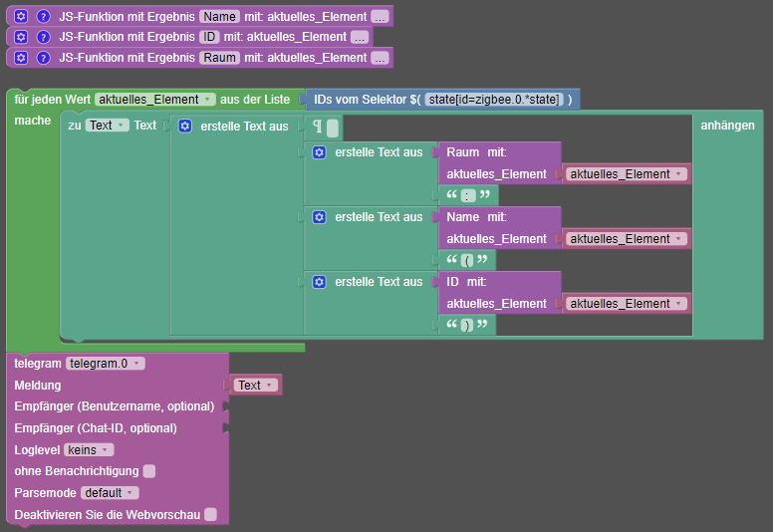Image resolution: width=773 pixels, height=532 pixels.
Task: Edit the function name field Name
Action: tap(219, 16)
